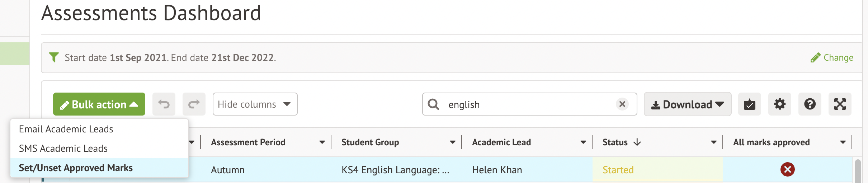Open the settings gear icon
The image size is (868, 183).
779,104
